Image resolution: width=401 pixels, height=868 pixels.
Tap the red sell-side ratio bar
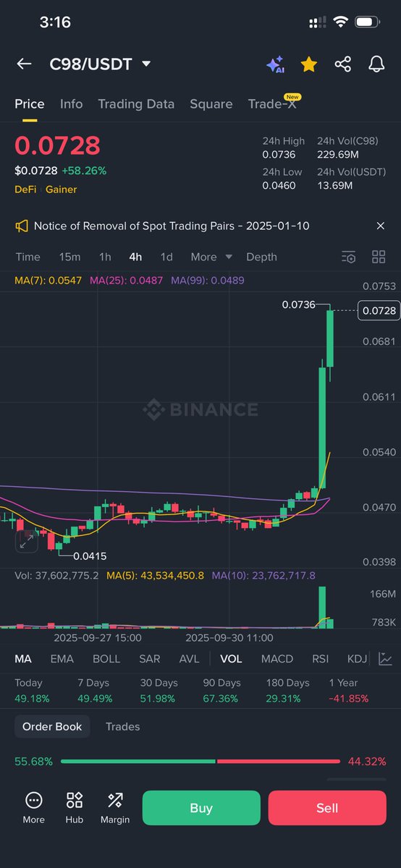pos(279,762)
